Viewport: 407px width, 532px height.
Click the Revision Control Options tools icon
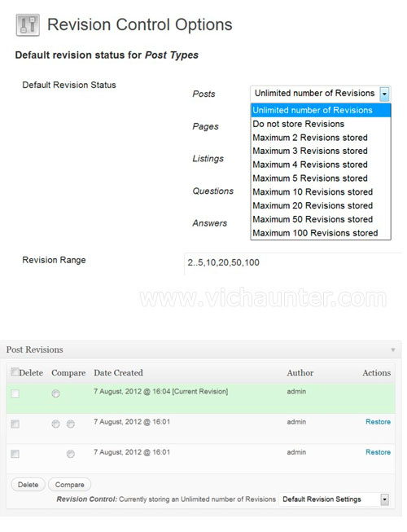click(28, 24)
